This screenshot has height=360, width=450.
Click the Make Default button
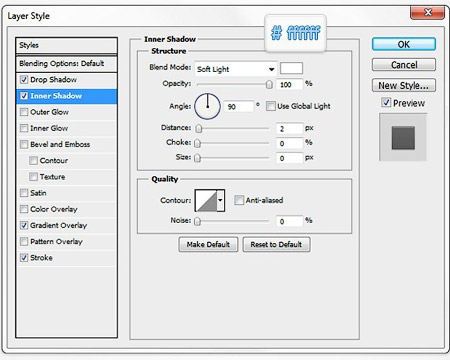[x=208, y=245]
